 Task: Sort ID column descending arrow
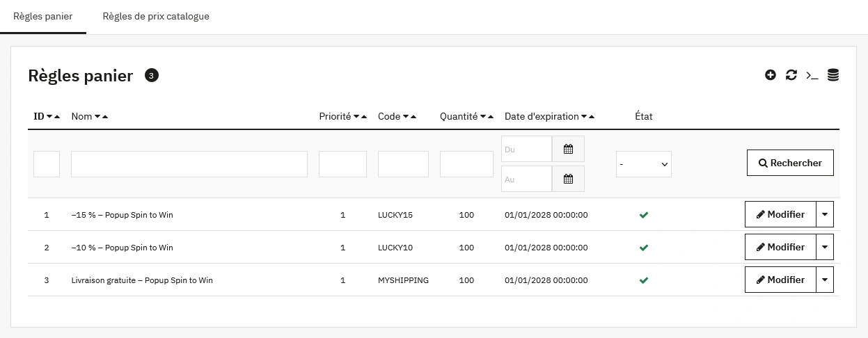[49, 117]
